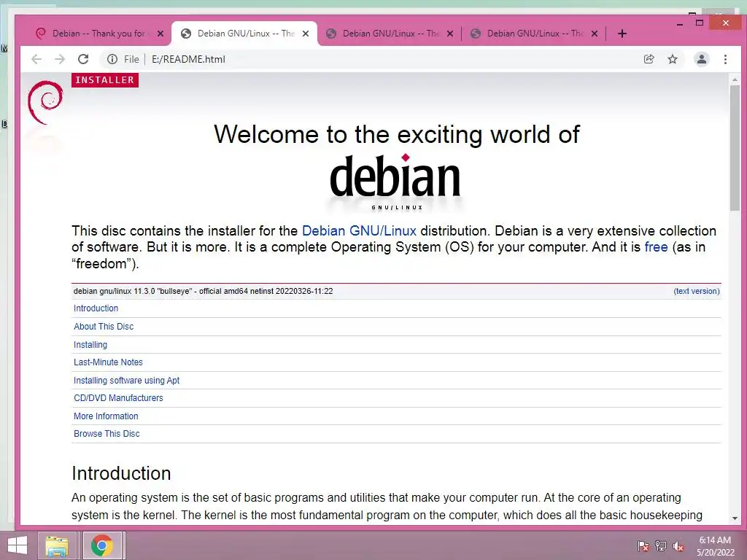Image resolution: width=747 pixels, height=560 pixels.
Task: Open the file info icon in address bar
Action: (x=112, y=59)
